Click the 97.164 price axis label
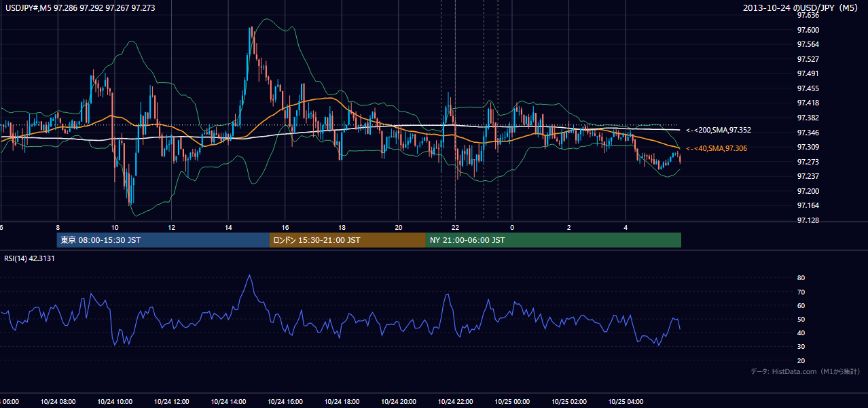The image size is (868, 408). tap(808, 205)
